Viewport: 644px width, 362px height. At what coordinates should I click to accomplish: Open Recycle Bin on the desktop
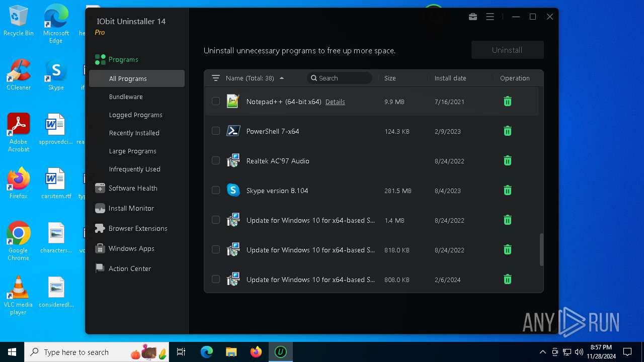[19, 21]
